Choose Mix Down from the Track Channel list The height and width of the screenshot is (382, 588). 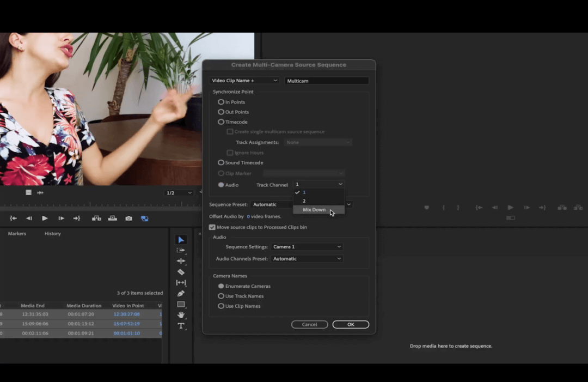[314, 210]
